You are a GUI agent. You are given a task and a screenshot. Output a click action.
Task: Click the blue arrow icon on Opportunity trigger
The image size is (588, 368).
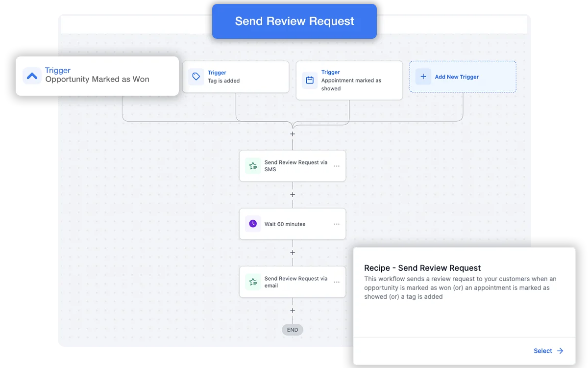pos(32,76)
